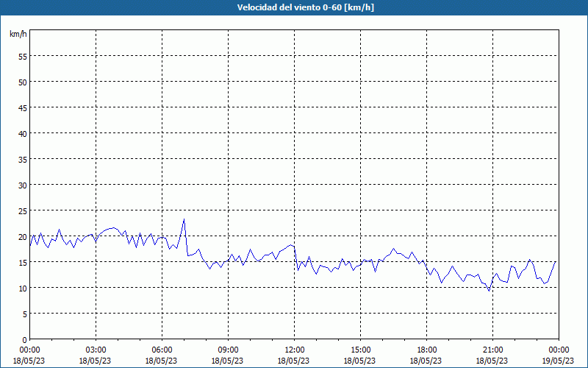The width and height of the screenshot is (588, 368).
Task: Click the '18/05/23' date beneath 03:00
Action: pos(95,361)
